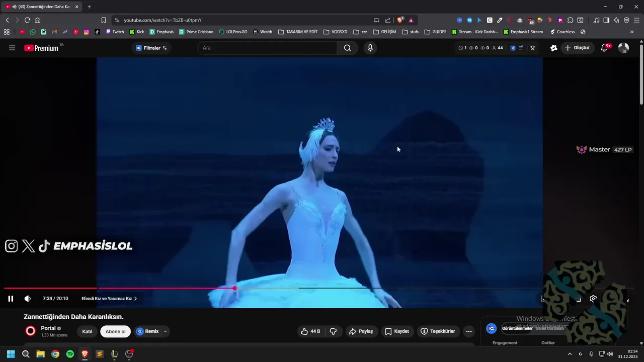Show more bookmarks overflow chevron

click(x=631, y=32)
